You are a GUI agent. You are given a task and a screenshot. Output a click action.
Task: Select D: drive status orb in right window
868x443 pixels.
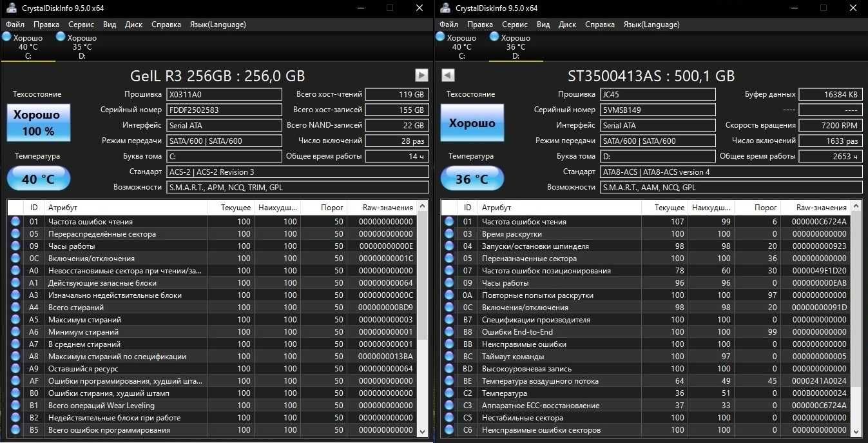[x=495, y=37]
